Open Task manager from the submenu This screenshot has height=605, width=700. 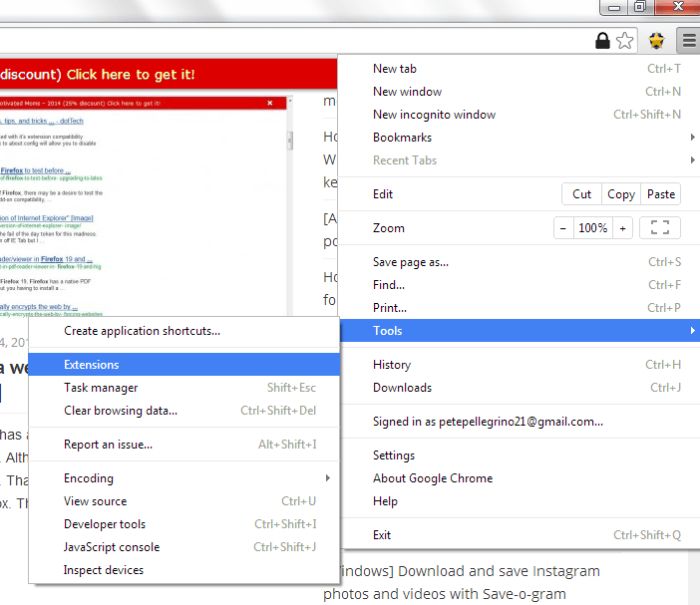[x=101, y=388]
